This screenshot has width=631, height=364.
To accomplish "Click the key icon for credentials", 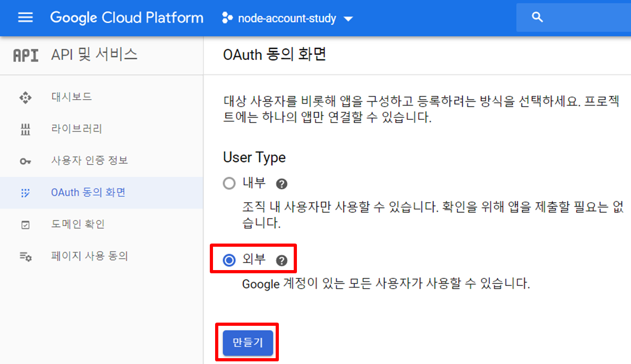I will point(25,161).
